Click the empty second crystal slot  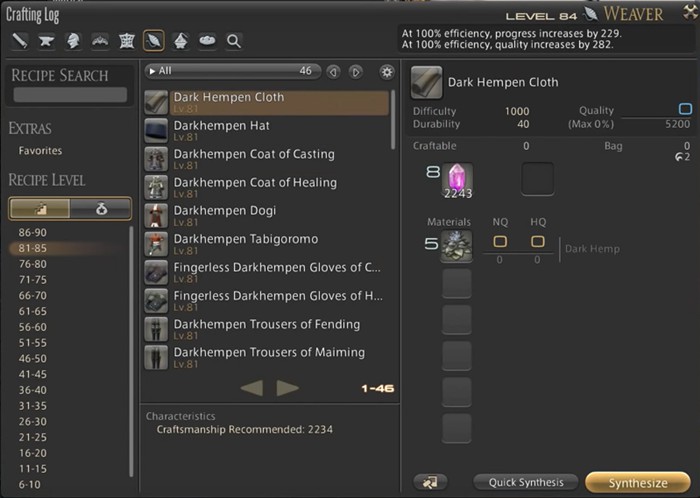538,179
